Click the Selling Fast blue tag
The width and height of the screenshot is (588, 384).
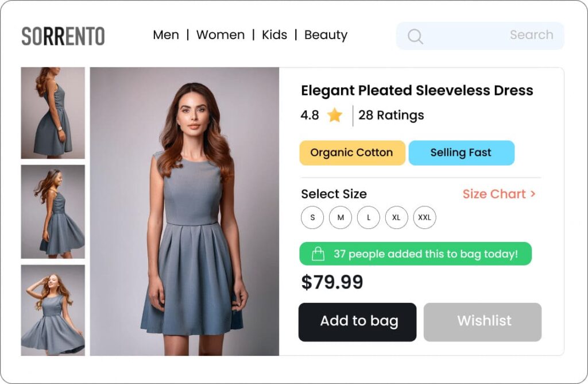tap(461, 153)
